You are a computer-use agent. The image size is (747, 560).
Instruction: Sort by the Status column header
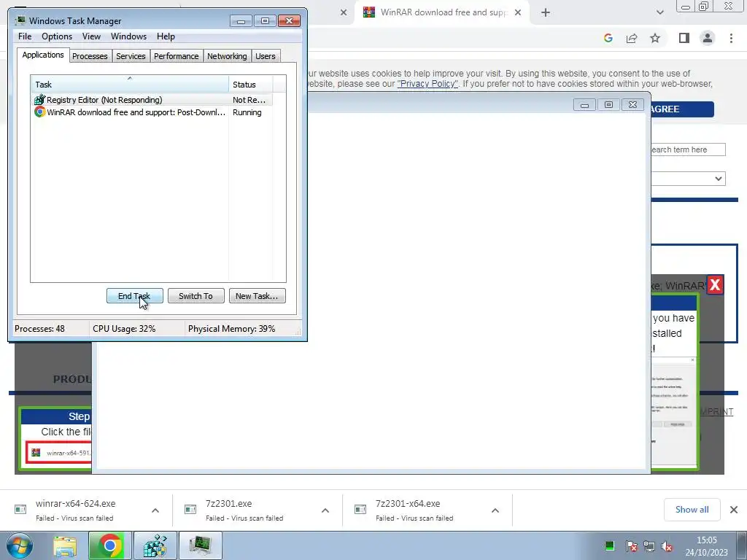pos(251,85)
